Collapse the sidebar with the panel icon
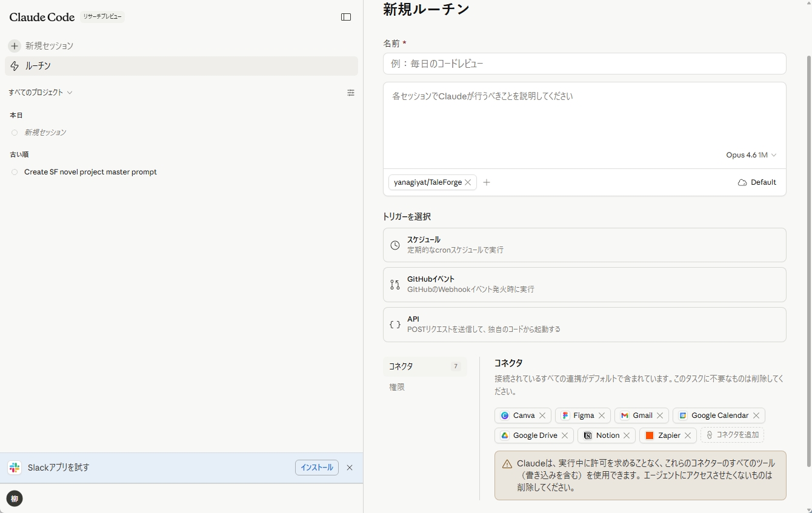This screenshot has width=812, height=513. coord(345,17)
